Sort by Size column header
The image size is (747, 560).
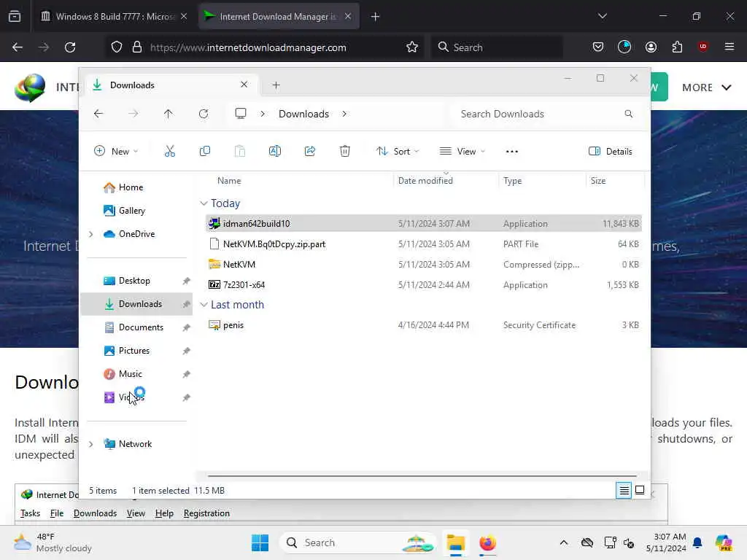coord(598,181)
